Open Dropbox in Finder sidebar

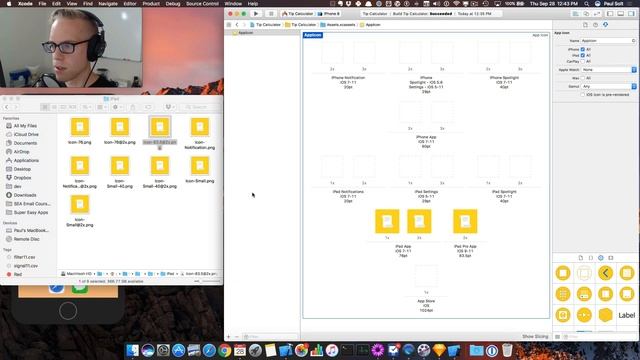point(22,178)
